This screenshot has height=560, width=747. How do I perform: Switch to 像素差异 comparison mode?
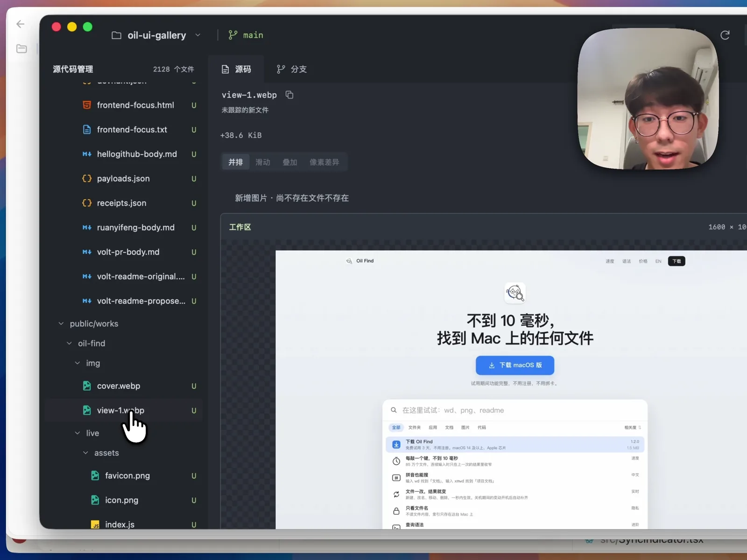[324, 162]
